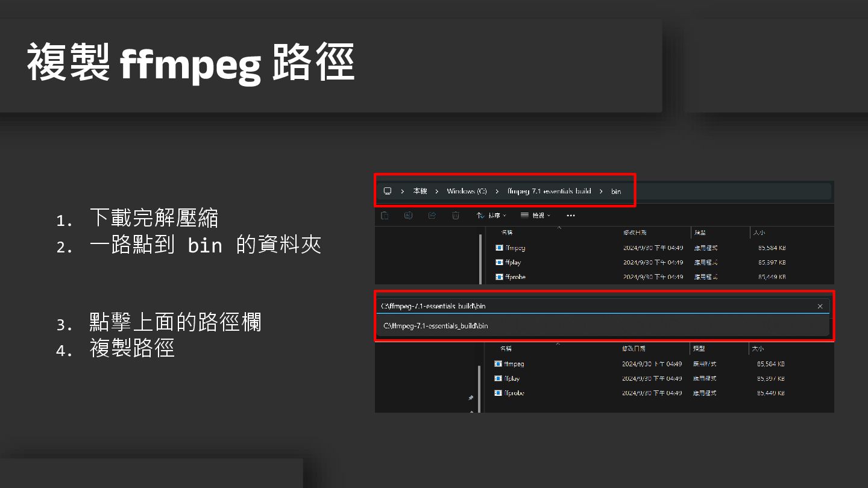
Task: Click ffprobe's 應用程式 type cell in the breadcrumb Explorer view
Action: 706,277
